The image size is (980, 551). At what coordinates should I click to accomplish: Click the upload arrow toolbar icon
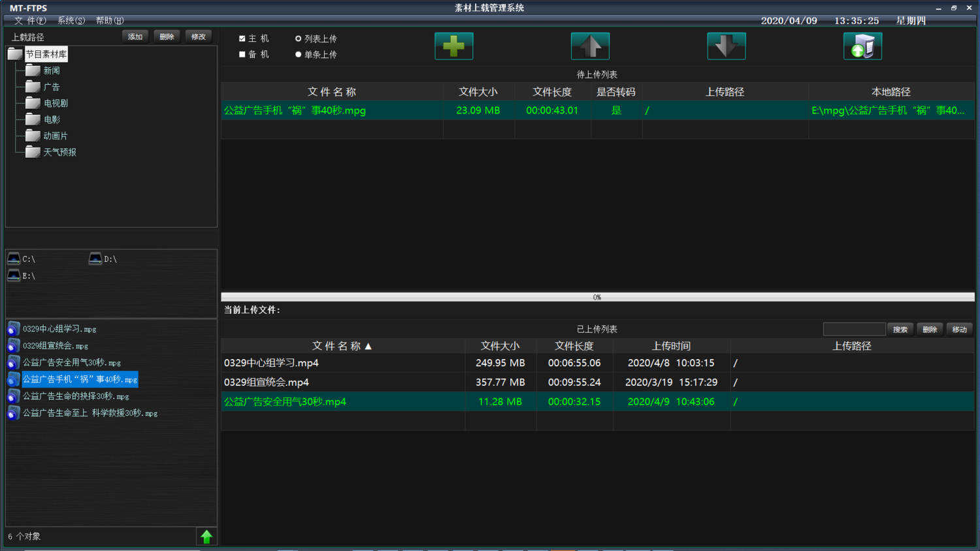point(590,46)
